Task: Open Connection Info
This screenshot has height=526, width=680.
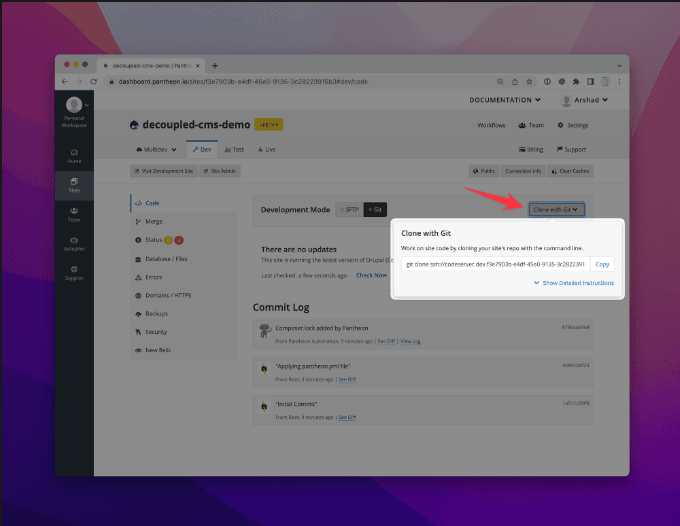Action: click(523, 171)
